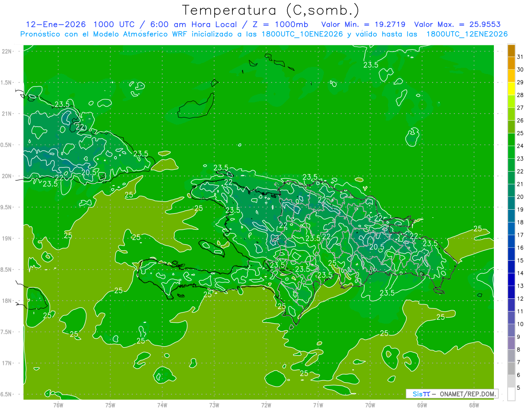Pick the brown swatch above the 31 label
The image size is (532, 411).
(511, 51)
